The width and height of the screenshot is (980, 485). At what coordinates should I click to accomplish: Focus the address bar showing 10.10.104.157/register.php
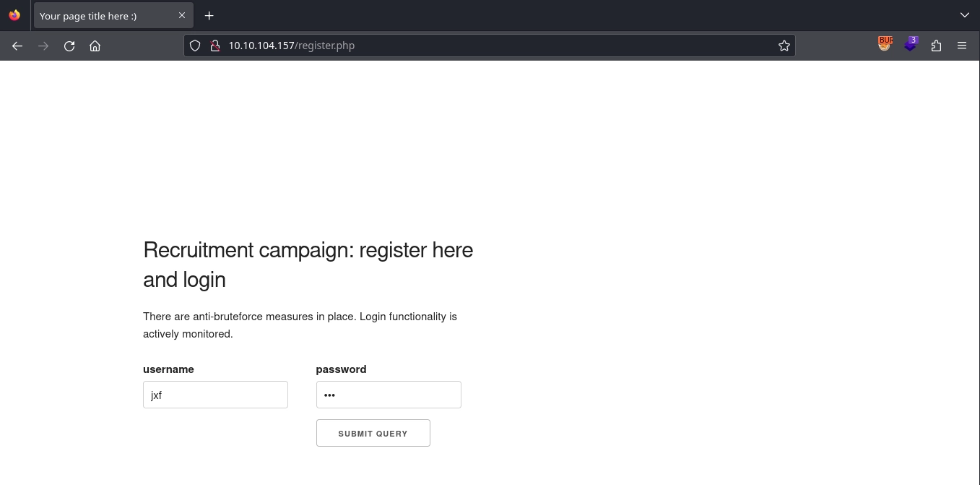[491, 46]
